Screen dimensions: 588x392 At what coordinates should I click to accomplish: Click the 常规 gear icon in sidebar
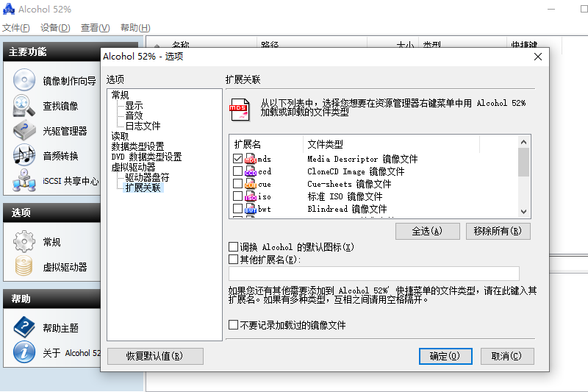click(24, 241)
